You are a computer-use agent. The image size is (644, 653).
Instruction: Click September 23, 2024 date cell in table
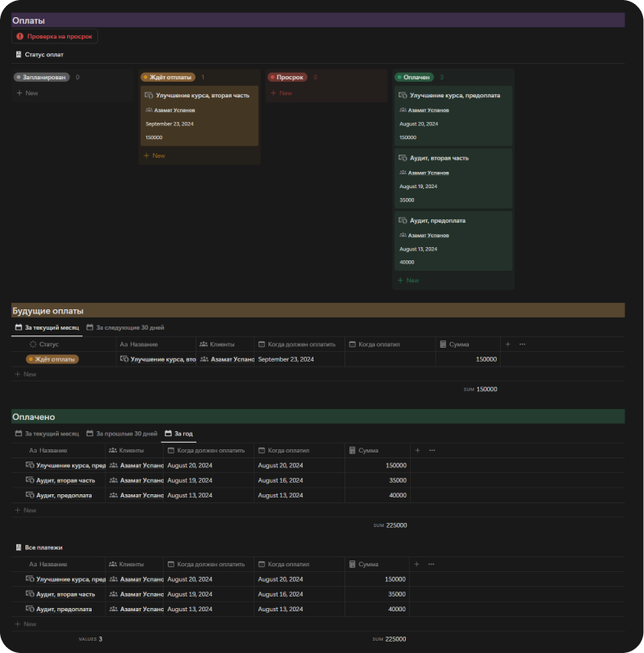tap(286, 359)
